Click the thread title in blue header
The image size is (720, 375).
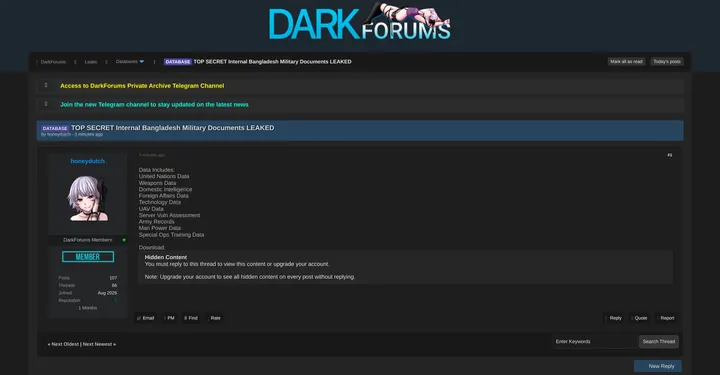[x=172, y=128]
